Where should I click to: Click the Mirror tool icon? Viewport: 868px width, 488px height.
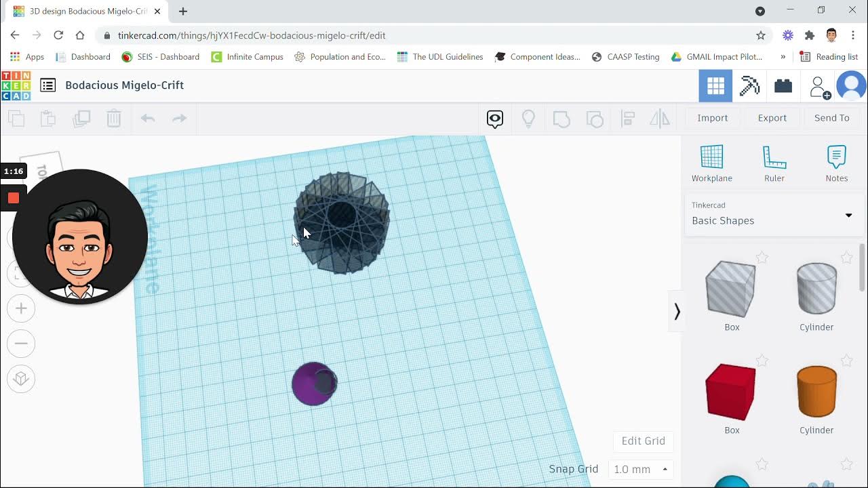[660, 119]
